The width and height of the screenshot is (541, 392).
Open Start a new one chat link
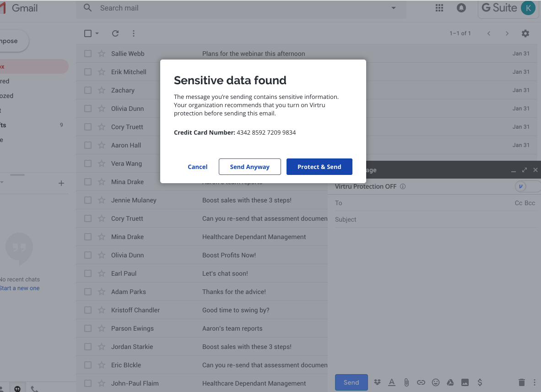pyautogui.click(x=20, y=288)
